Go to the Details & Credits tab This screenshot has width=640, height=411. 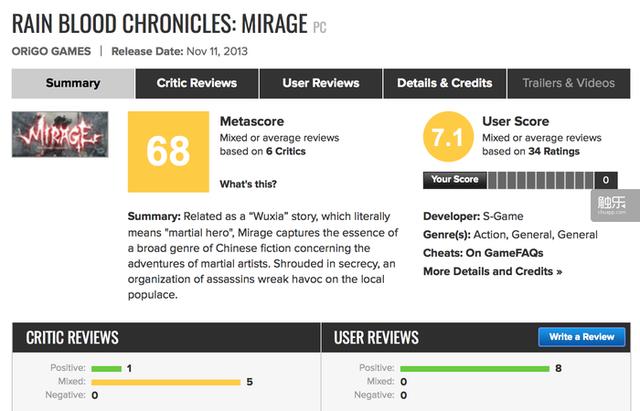coord(444,83)
